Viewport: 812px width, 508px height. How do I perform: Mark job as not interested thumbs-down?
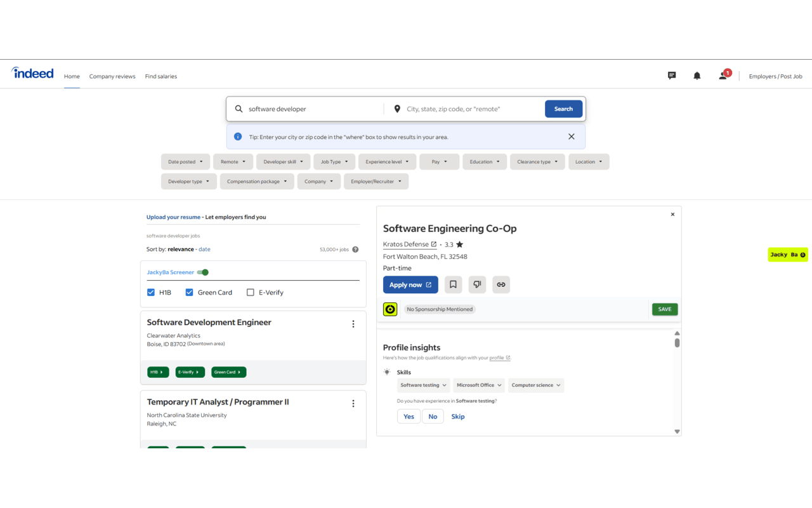pos(477,284)
